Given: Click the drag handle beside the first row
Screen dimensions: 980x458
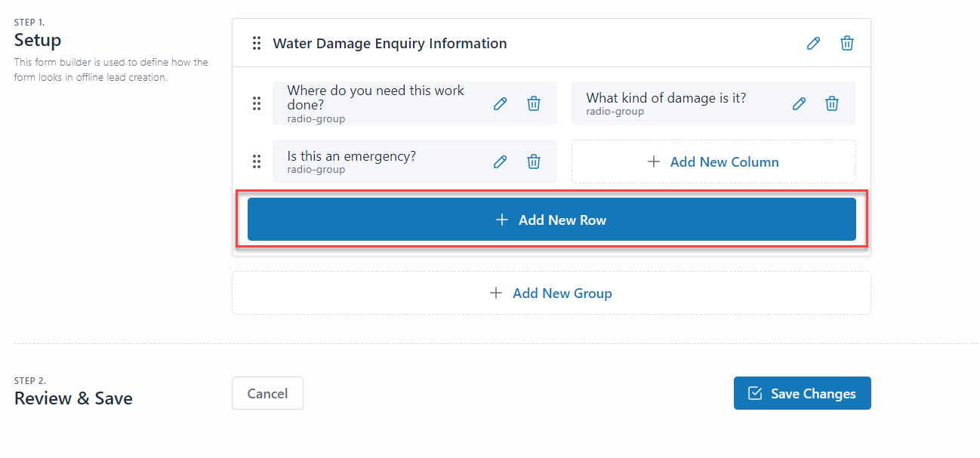Looking at the screenshot, I should (x=257, y=103).
